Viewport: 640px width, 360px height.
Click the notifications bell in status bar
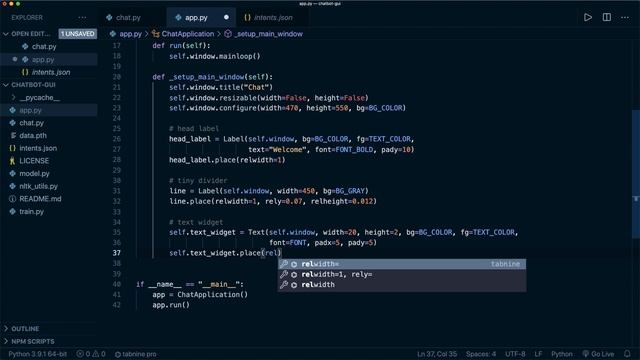pos(627,354)
